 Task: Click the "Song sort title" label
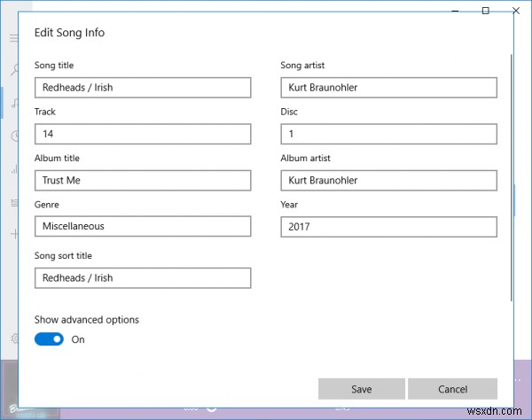63,255
